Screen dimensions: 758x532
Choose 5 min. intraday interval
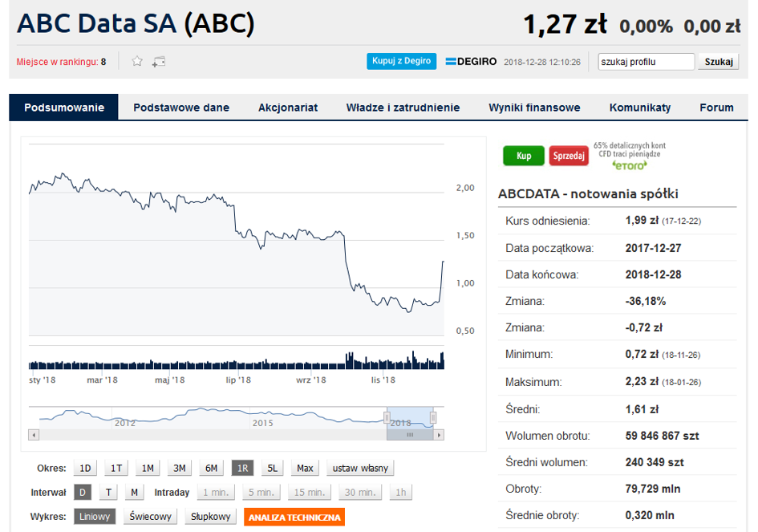(x=261, y=493)
